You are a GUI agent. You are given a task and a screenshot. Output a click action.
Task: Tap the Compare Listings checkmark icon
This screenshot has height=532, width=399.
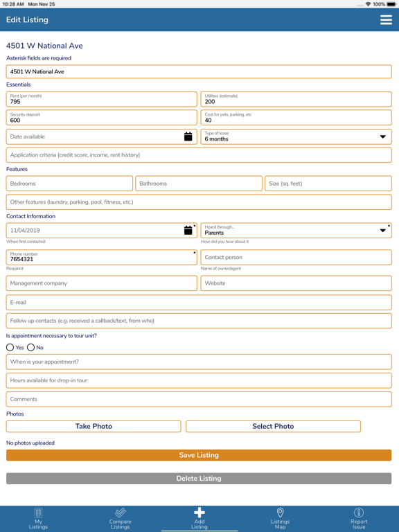point(120,513)
